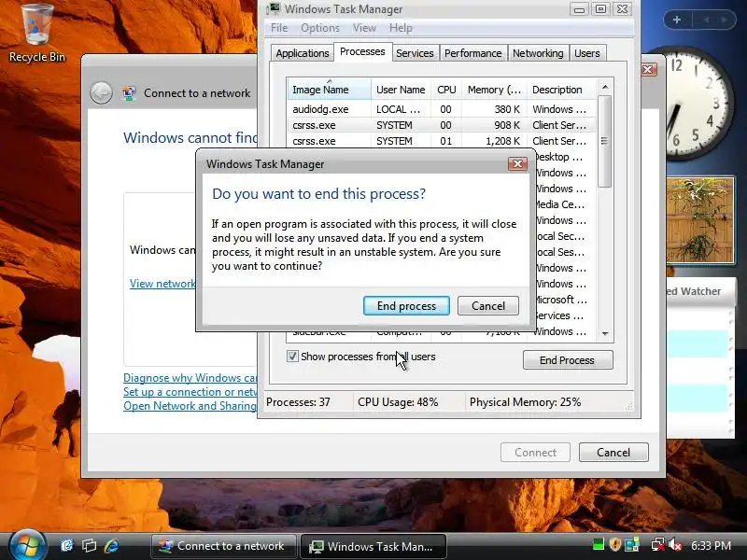The width and height of the screenshot is (747, 560).
Task: Confirm with the End process dialog button
Action: [x=406, y=306]
